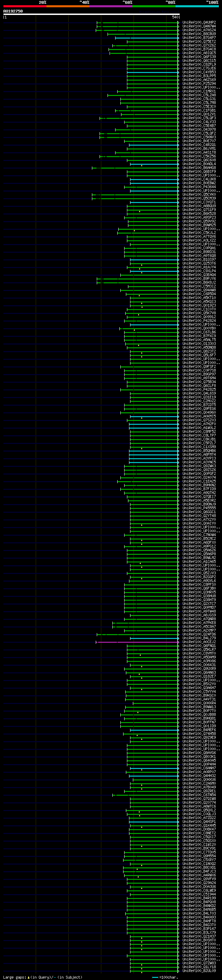The width and height of the screenshot is (222, 980).
Task: Select the UniRef100_Q6FS39 label
Action: pyautogui.click(x=199, y=57)
